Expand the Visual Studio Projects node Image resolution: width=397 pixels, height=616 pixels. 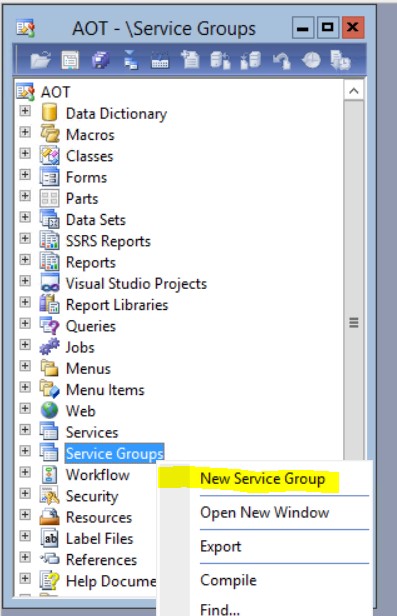coord(25,280)
